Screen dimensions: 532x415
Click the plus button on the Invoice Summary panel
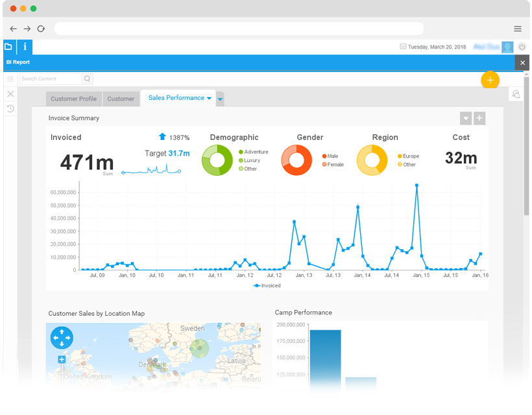[479, 118]
